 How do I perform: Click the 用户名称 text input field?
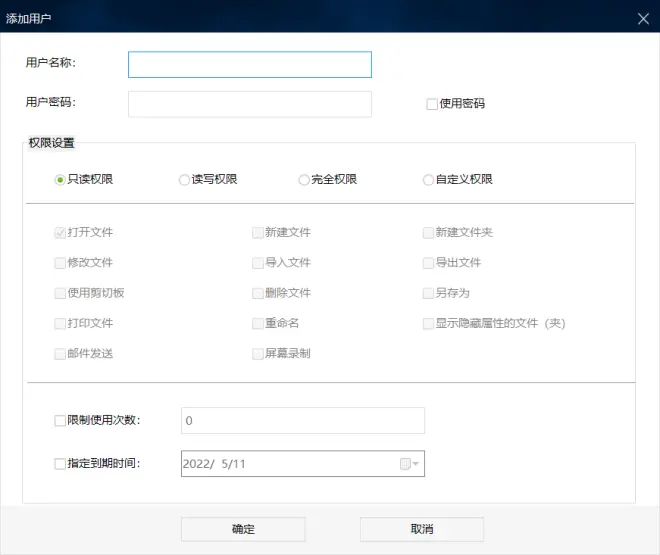pyautogui.click(x=250, y=64)
